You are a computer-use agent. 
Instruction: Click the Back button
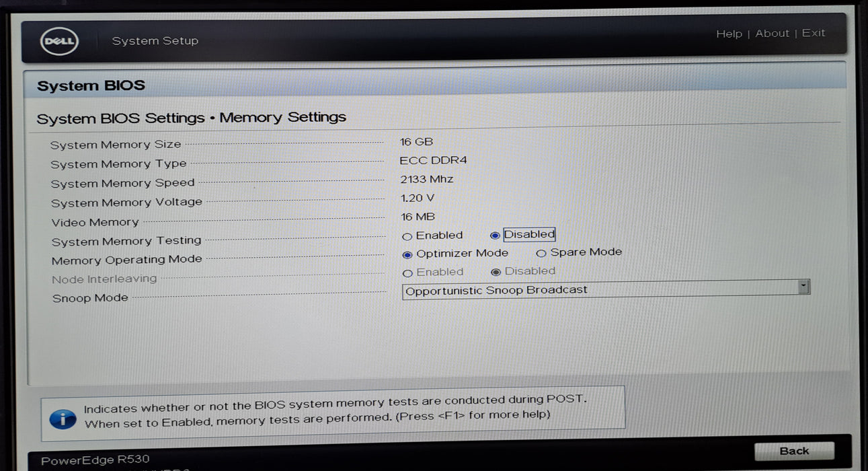(x=794, y=451)
